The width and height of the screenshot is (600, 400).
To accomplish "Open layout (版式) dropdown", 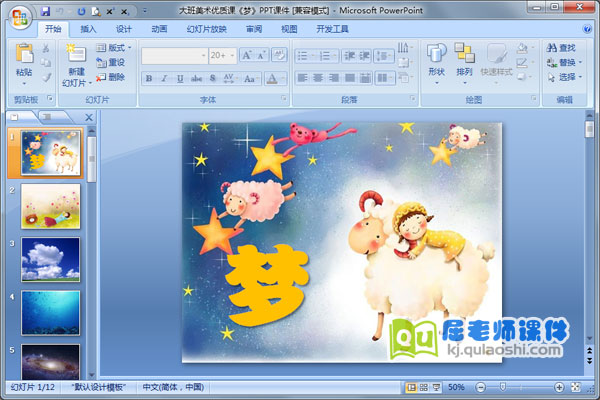I will [114, 47].
